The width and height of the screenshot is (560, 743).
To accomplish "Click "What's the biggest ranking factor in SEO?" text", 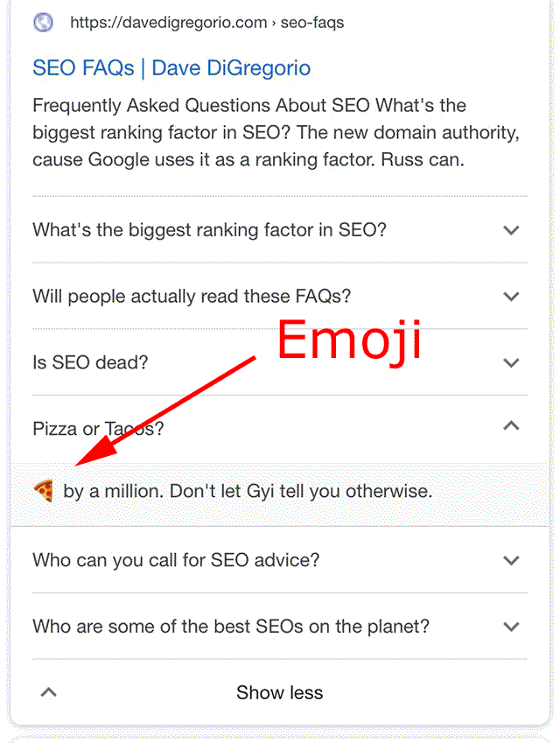I will (209, 230).
